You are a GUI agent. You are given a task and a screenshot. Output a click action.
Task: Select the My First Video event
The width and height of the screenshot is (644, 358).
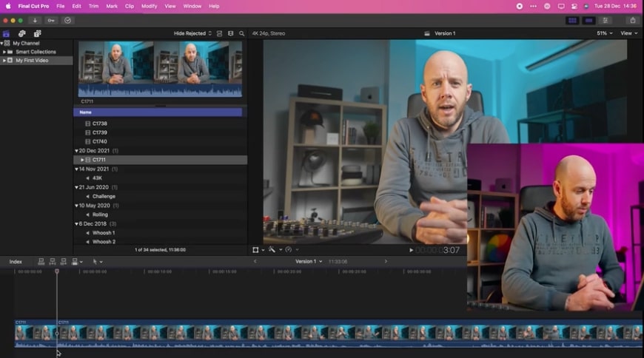coord(32,61)
